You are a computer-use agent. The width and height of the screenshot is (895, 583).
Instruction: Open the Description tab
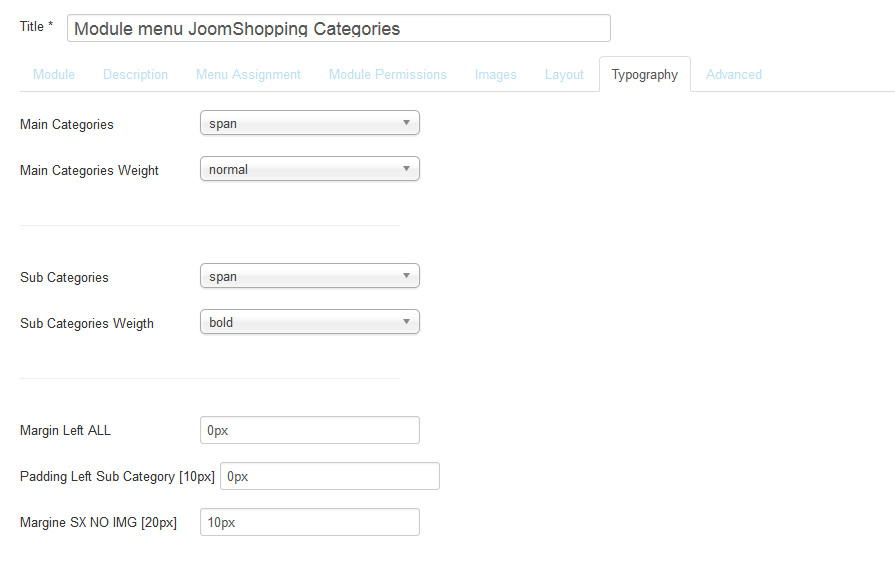[135, 74]
